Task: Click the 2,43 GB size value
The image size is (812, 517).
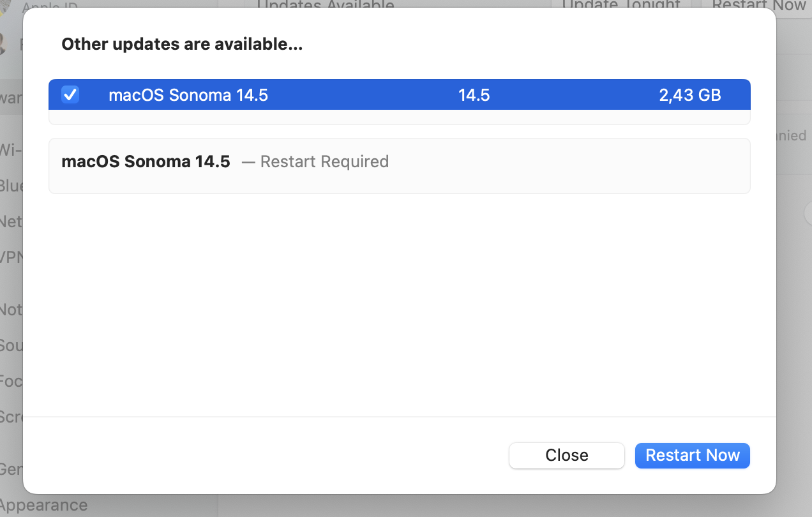Action: [x=689, y=95]
